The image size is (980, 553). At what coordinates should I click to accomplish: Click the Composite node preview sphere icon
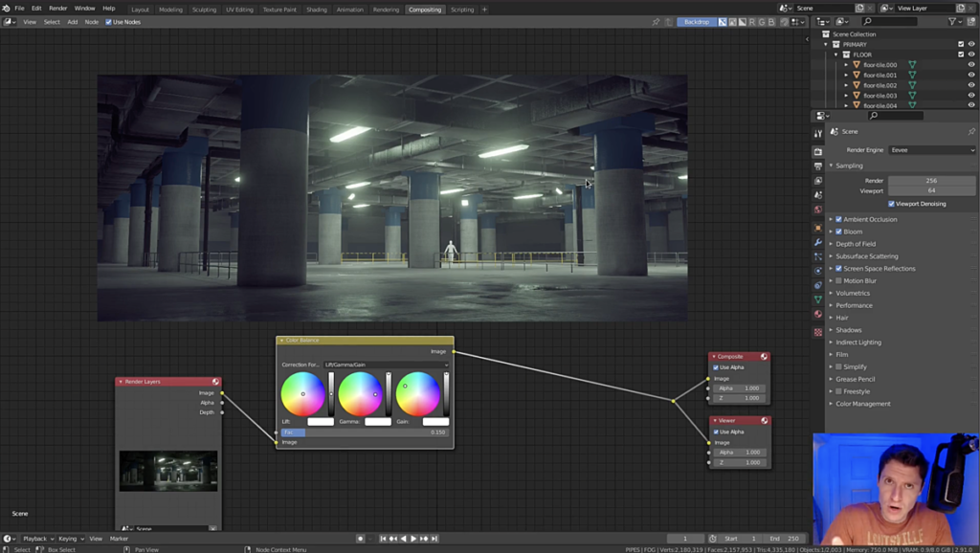[x=764, y=356]
